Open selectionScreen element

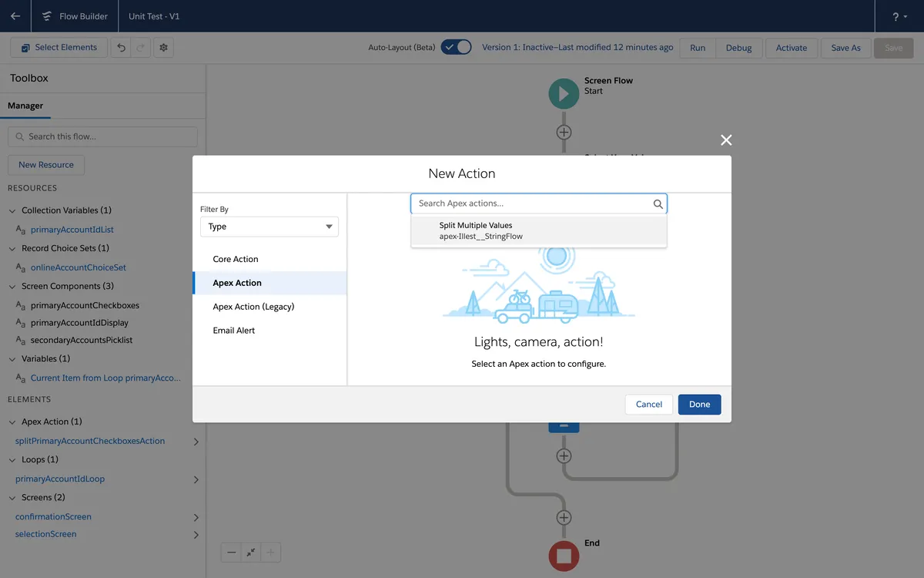46,534
